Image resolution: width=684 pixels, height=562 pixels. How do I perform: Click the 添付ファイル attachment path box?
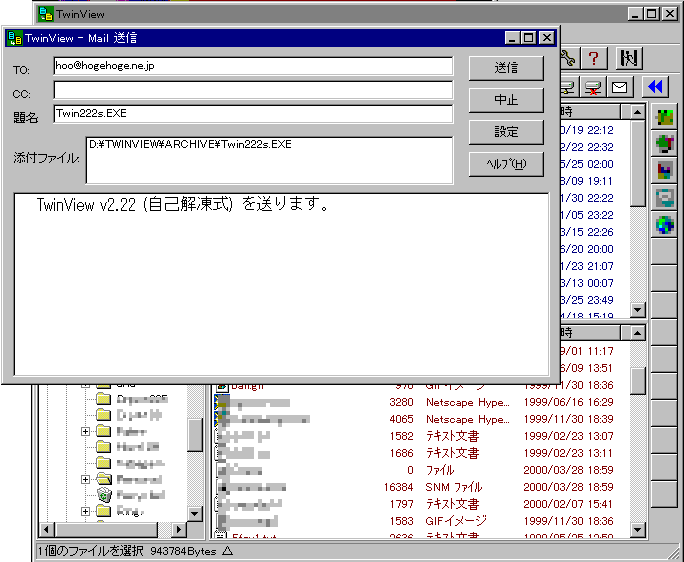[x=270, y=160]
